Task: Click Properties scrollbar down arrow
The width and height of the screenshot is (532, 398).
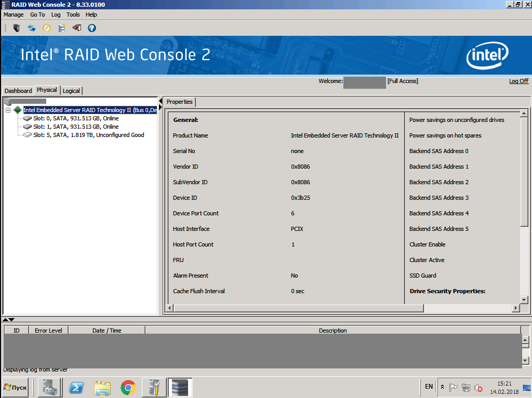Action: pyautogui.click(x=524, y=300)
